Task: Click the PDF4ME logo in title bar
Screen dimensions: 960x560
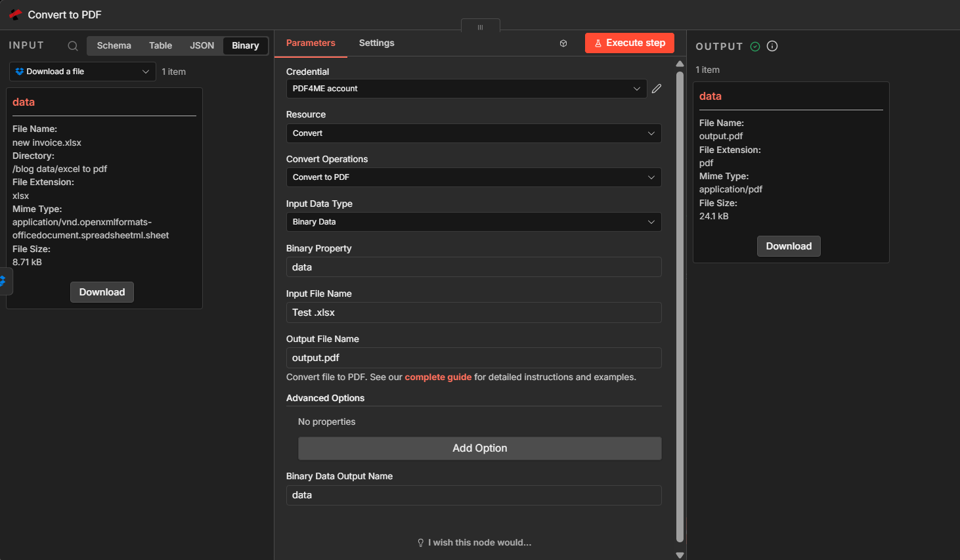Action: point(15,14)
